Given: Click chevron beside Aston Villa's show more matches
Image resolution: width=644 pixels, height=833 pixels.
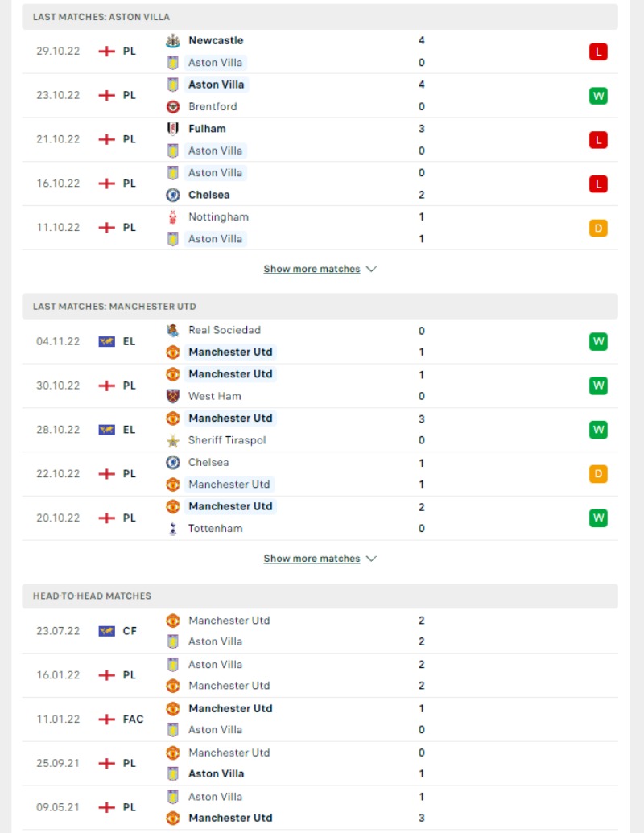Looking at the screenshot, I should point(371,270).
